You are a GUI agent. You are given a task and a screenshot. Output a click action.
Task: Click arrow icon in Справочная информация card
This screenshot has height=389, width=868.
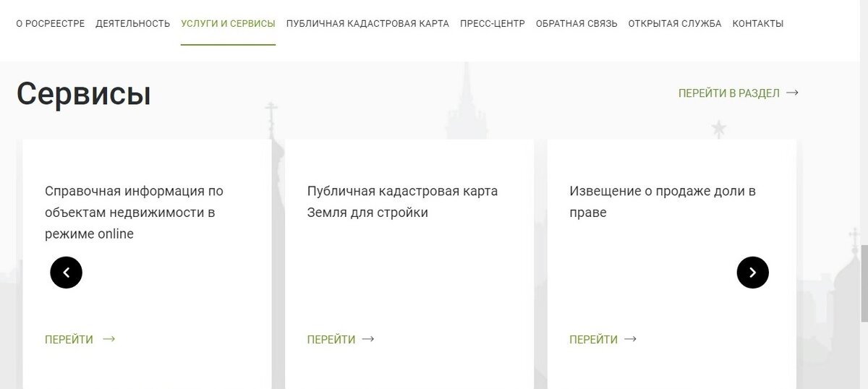pos(109,338)
